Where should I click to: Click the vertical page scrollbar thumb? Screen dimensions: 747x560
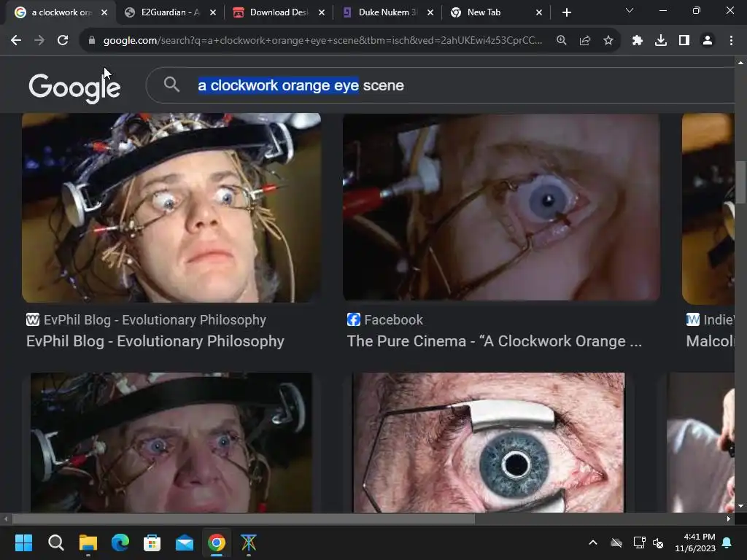pos(740,182)
